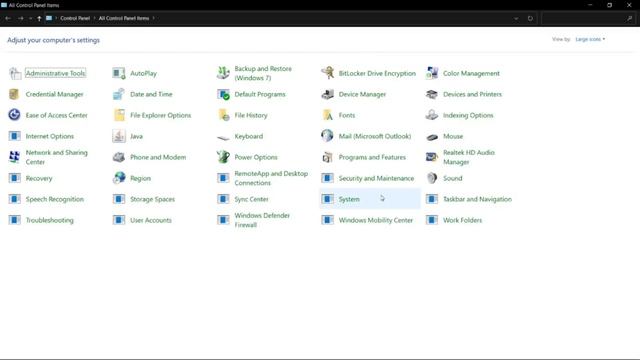Image resolution: width=640 pixels, height=360 pixels.
Task: Open the recent locations dropdown arrow
Action: coord(30,18)
